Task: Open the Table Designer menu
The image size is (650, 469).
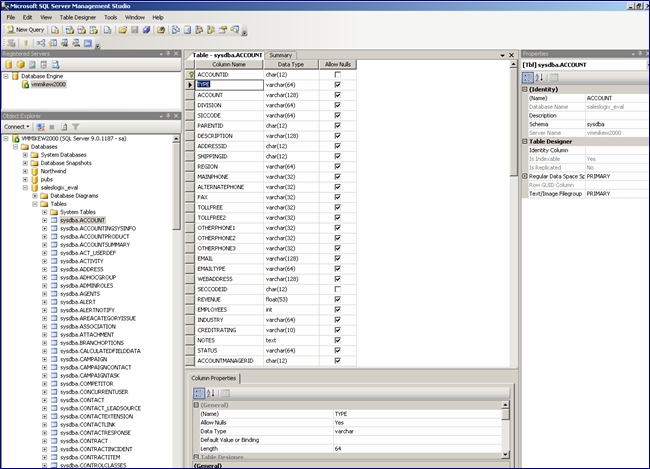Action: coord(78,17)
